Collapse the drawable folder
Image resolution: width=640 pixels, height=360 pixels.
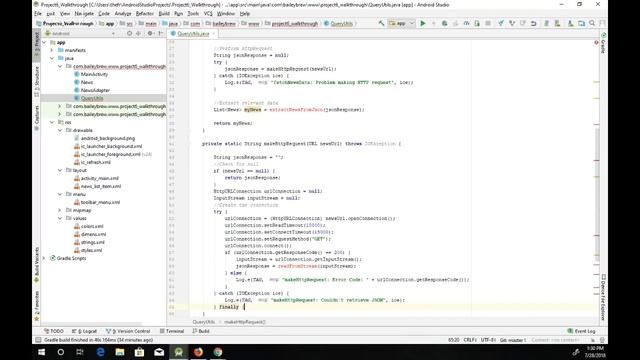(x=60, y=130)
